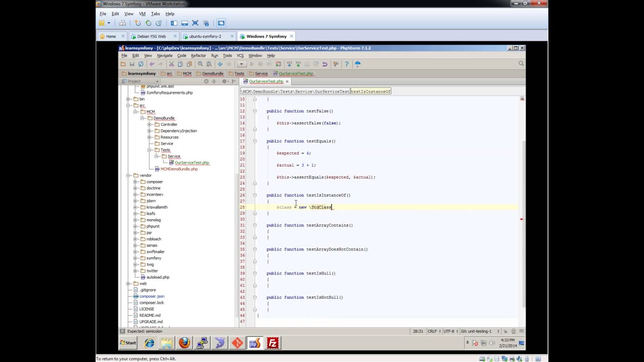Click VMware take snapshot icon

pyautogui.click(x=138, y=23)
